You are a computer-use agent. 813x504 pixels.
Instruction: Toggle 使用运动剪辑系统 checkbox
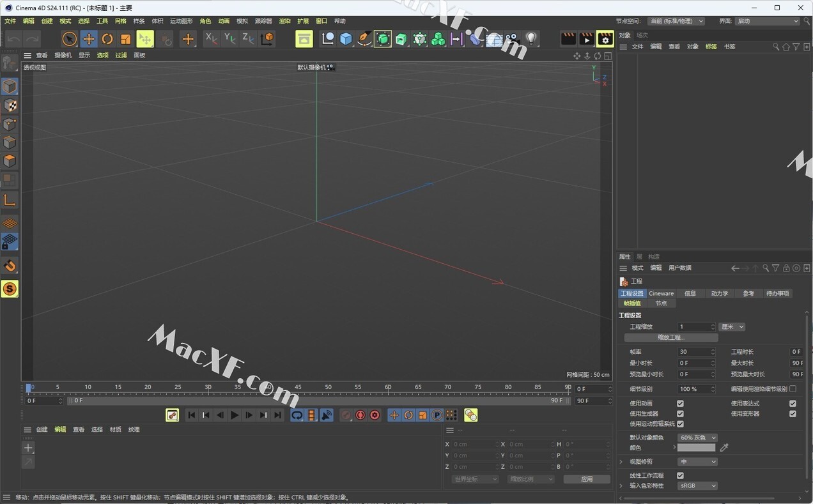pyautogui.click(x=680, y=424)
